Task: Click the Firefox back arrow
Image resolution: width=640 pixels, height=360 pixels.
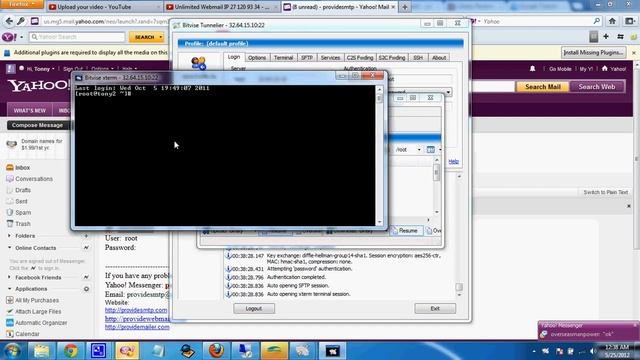Action: pyautogui.click(x=9, y=21)
